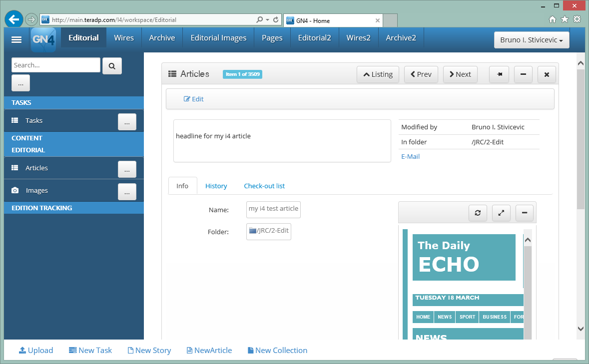Click the folder icon in the Folder field
589x364 pixels.
253,230
